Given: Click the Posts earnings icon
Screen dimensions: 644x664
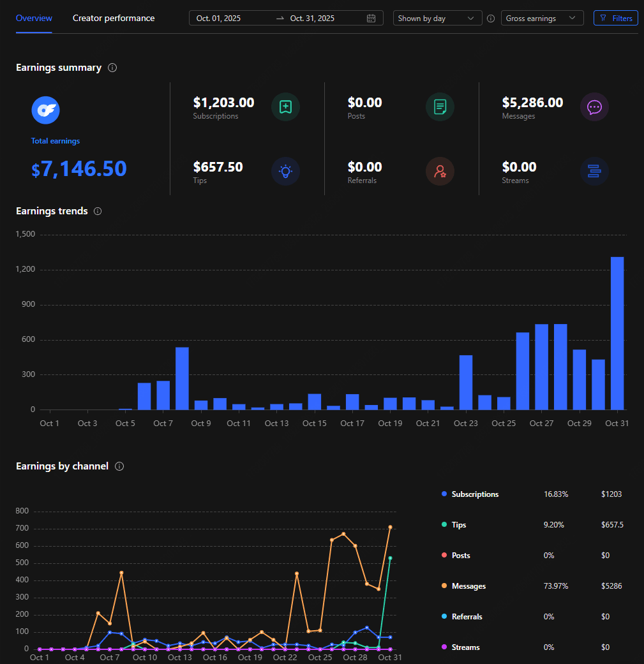Looking at the screenshot, I should click(440, 107).
